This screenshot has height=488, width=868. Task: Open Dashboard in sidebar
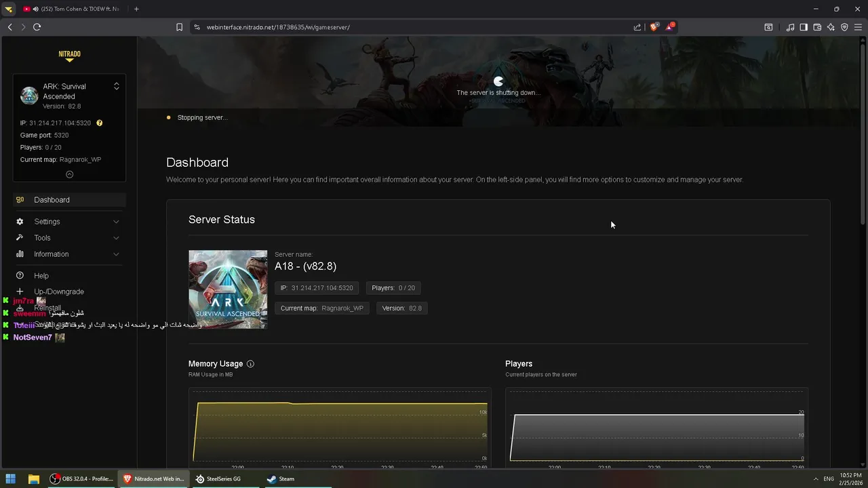(69, 200)
